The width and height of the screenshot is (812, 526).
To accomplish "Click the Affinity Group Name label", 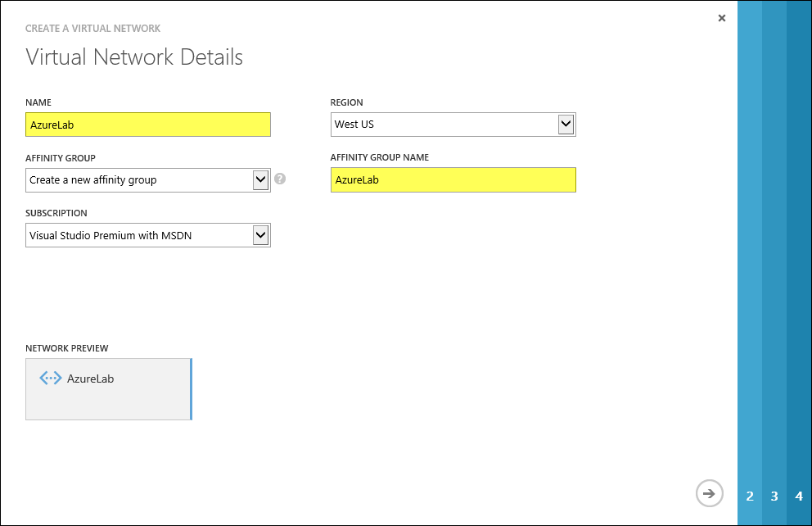I will tap(379, 157).
